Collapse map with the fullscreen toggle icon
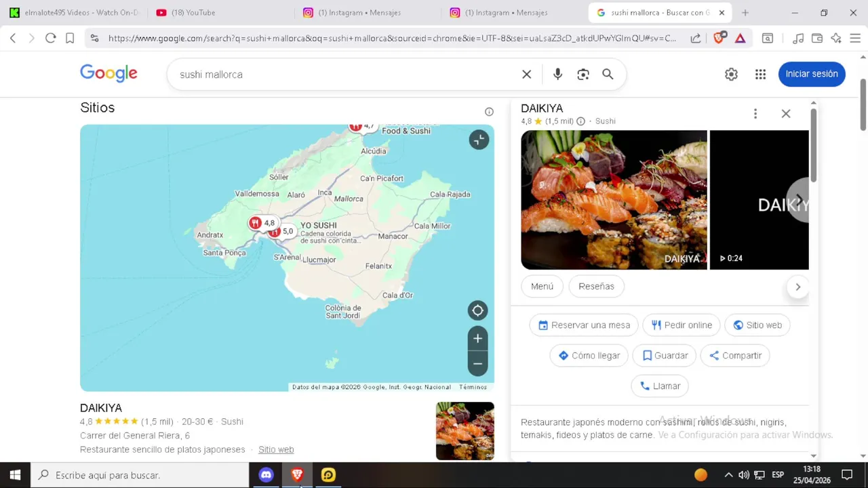 [479, 140]
